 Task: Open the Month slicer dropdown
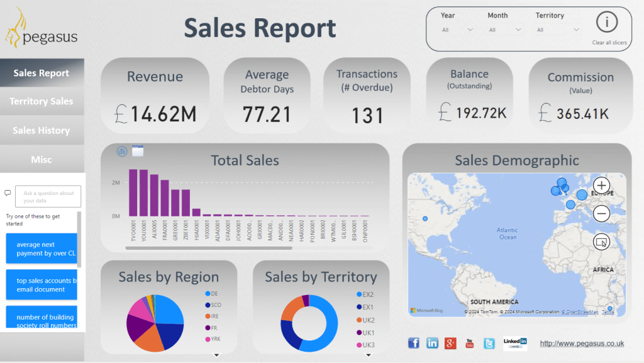click(505, 30)
